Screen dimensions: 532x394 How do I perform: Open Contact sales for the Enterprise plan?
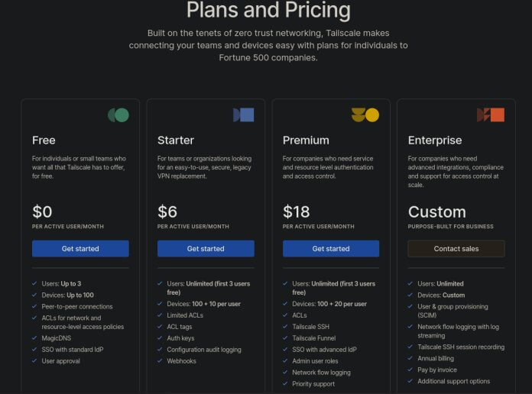coord(456,249)
